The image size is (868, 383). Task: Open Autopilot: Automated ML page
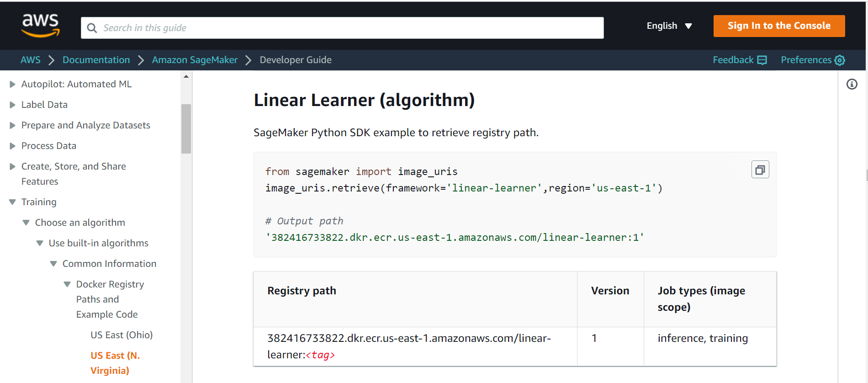[x=76, y=84]
